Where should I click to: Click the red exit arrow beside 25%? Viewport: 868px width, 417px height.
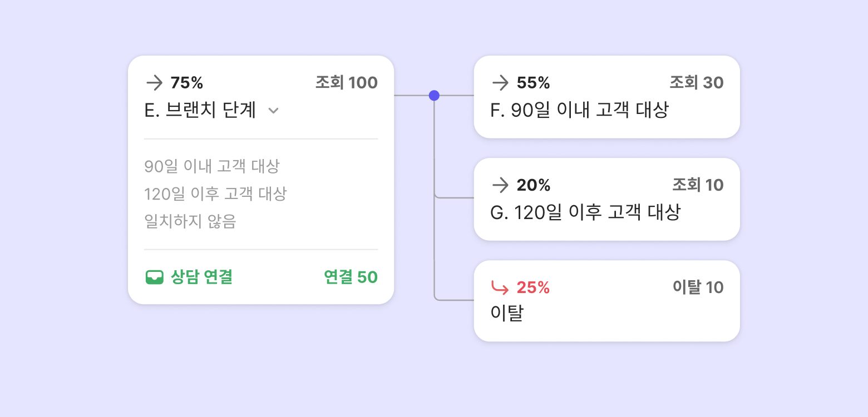[x=500, y=287]
